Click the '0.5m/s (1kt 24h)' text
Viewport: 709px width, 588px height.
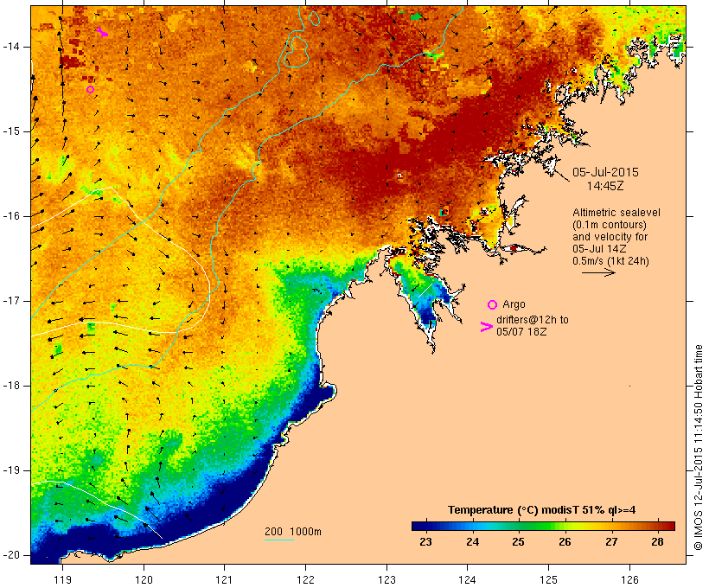(611, 261)
